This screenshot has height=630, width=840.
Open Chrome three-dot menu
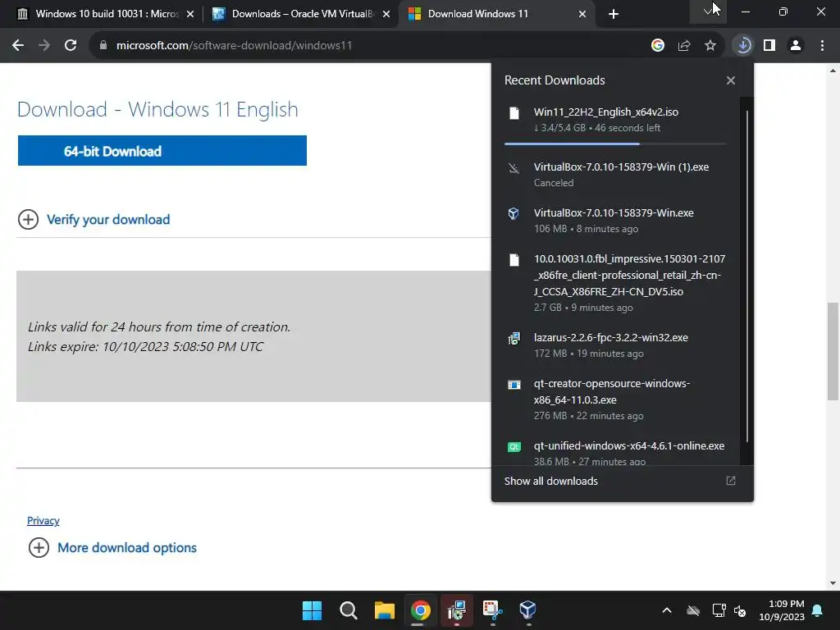click(822, 46)
